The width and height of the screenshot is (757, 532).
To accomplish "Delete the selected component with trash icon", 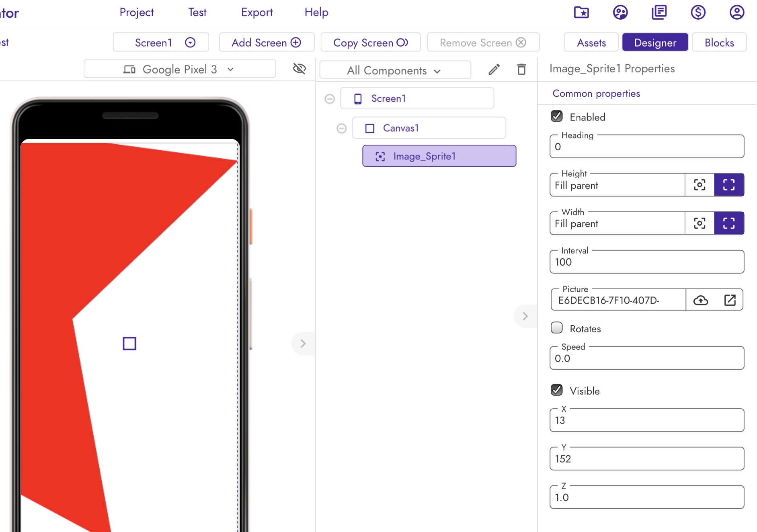I will (521, 70).
